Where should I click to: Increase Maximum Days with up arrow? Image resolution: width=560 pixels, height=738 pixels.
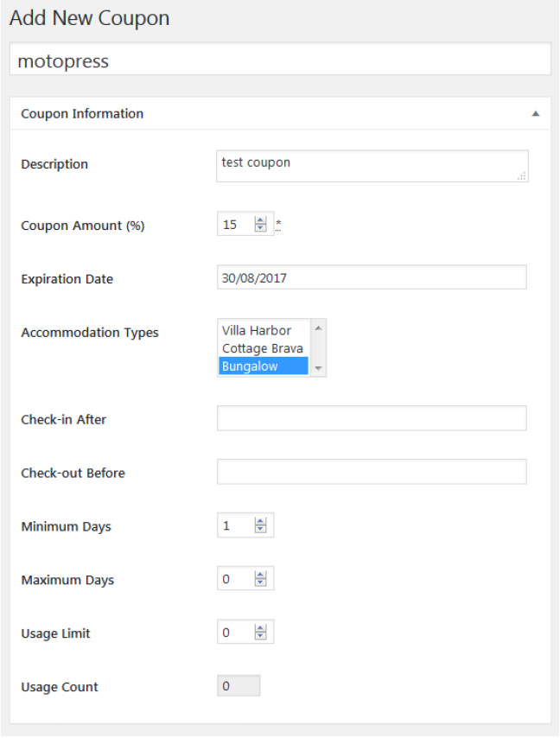click(x=260, y=576)
